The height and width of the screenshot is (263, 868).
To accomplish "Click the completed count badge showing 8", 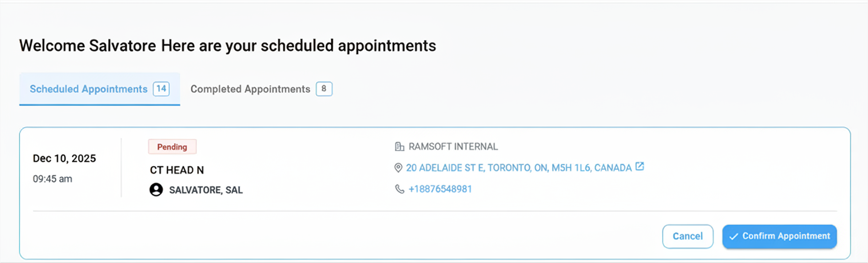I will [324, 89].
